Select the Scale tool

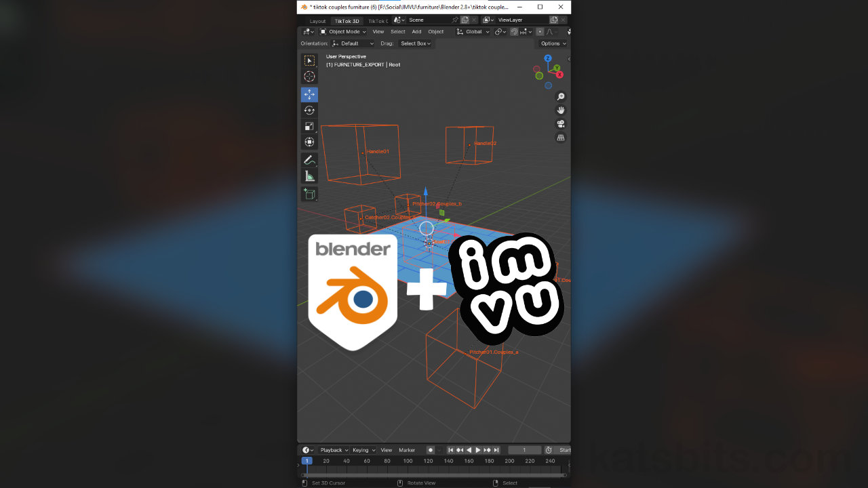click(x=309, y=127)
